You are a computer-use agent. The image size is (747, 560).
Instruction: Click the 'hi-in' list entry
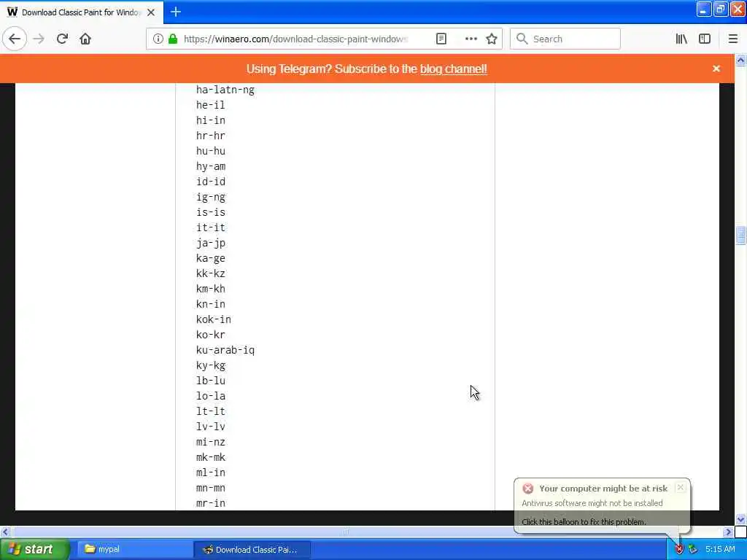(x=211, y=120)
